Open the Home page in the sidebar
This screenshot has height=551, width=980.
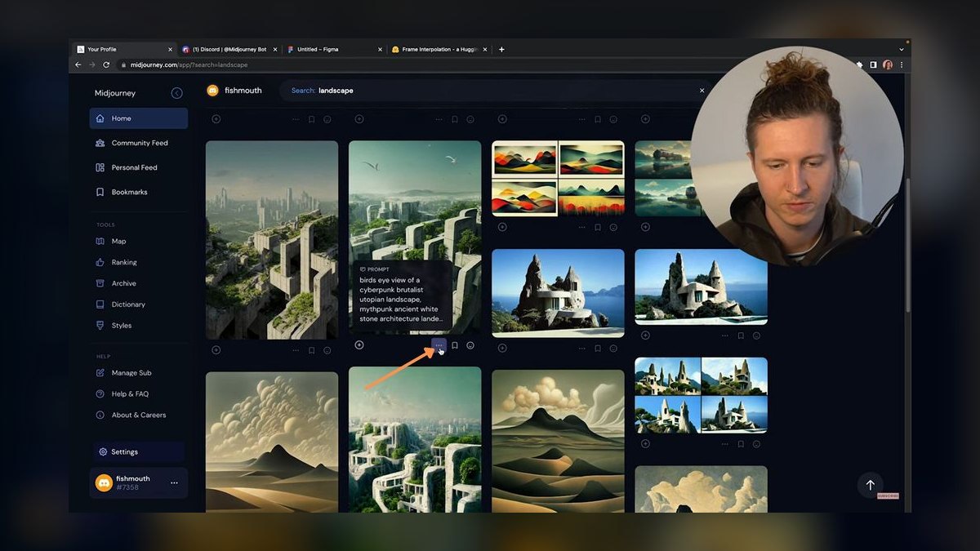click(139, 118)
